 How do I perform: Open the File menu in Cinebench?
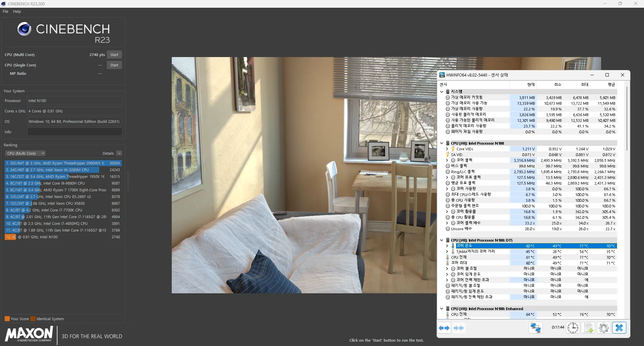click(5, 11)
